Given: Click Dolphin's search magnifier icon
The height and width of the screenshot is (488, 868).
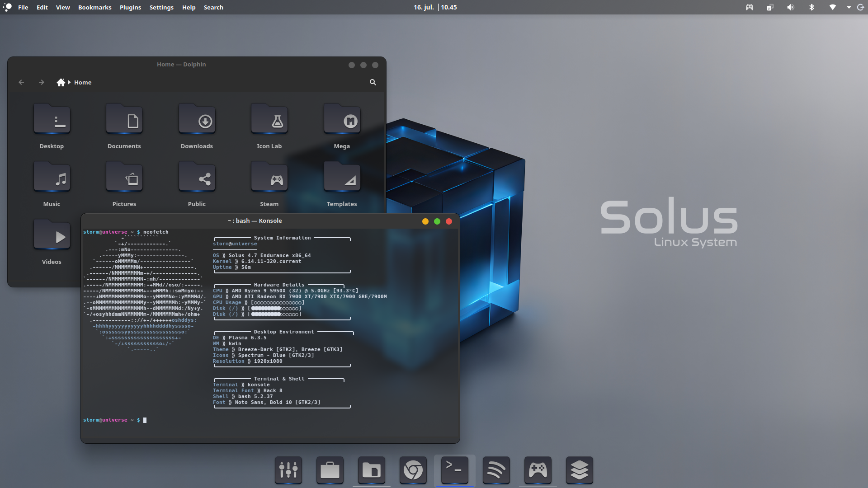Looking at the screenshot, I should pos(373,82).
